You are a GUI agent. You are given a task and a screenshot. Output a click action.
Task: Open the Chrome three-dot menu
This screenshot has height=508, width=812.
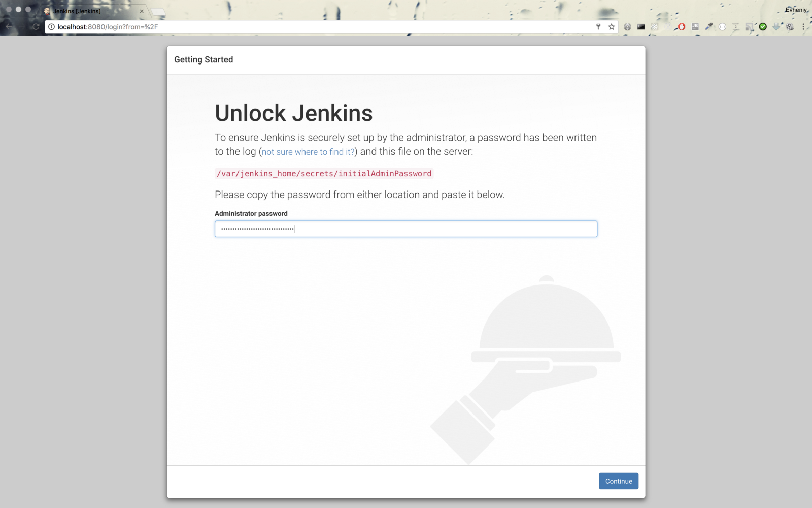(x=803, y=27)
